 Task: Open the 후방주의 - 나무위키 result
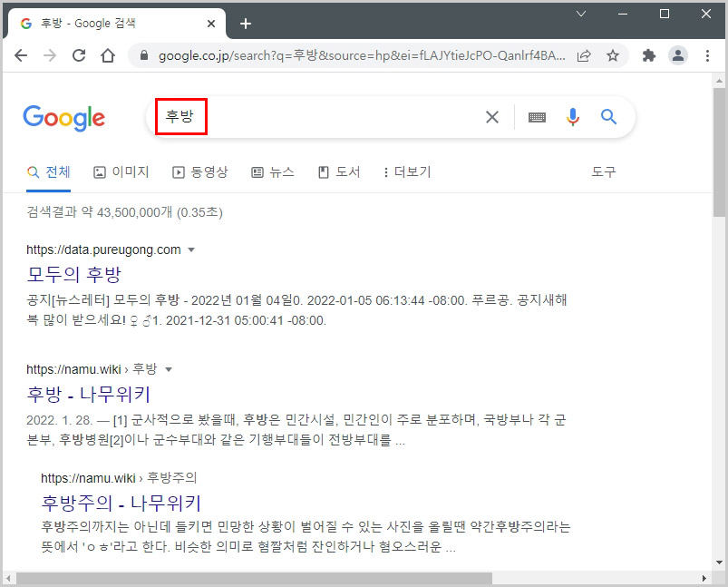[121, 503]
